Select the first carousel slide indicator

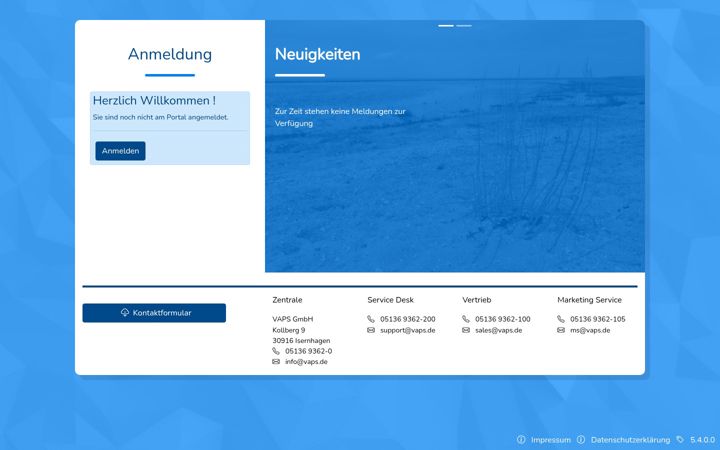point(446,26)
